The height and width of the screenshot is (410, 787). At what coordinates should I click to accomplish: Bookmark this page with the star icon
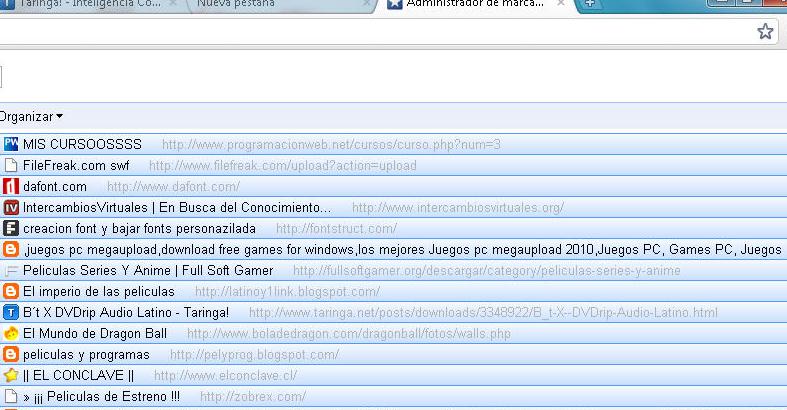pos(765,31)
